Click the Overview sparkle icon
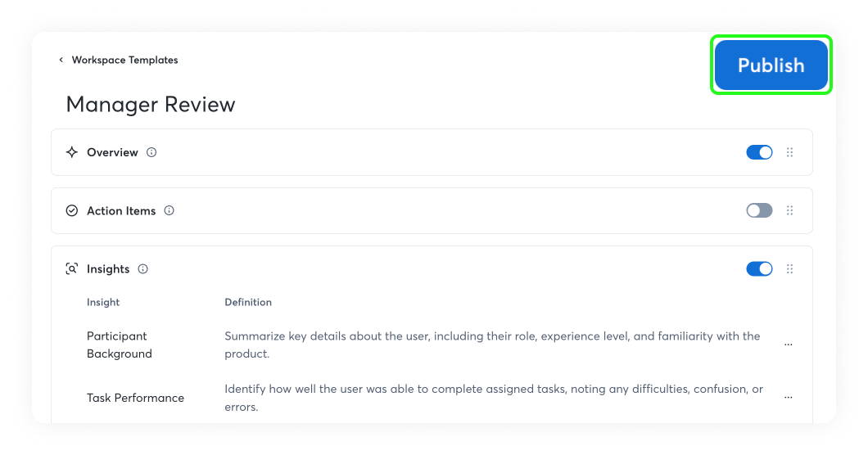The height and width of the screenshot is (455, 868). (72, 152)
